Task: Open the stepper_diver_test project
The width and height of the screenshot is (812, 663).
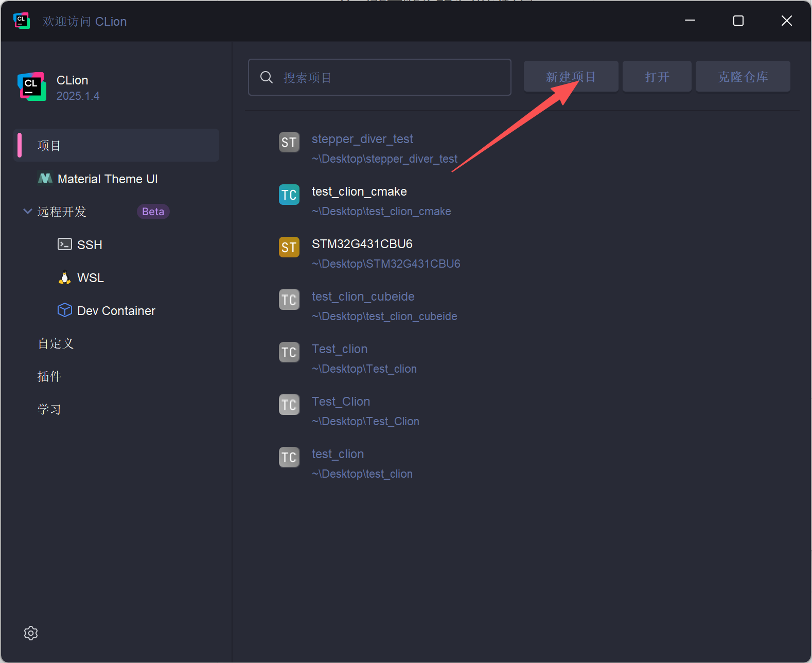Action: [362, 139]
